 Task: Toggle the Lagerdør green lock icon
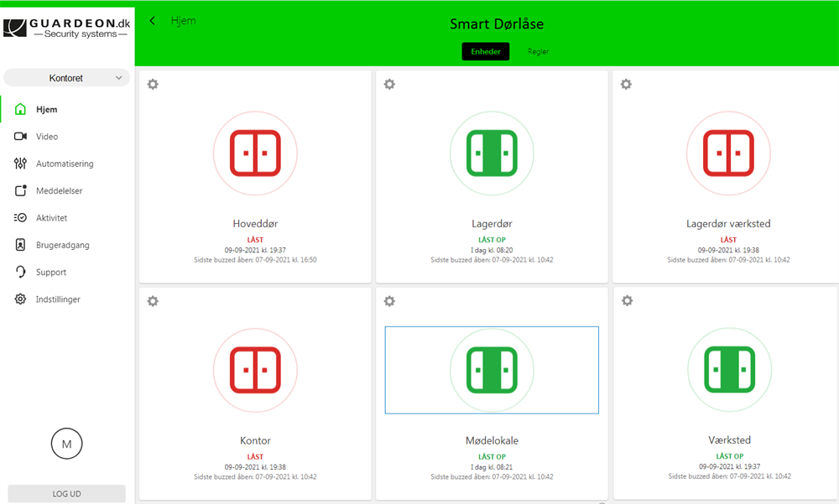click(492, 153)
